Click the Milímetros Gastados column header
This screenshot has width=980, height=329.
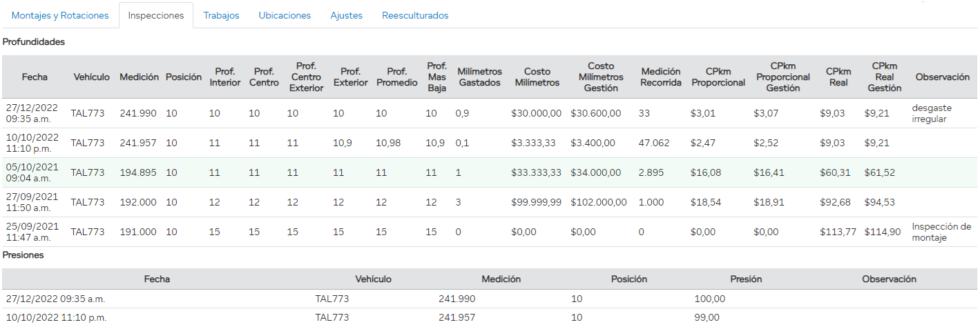[479, 77]
